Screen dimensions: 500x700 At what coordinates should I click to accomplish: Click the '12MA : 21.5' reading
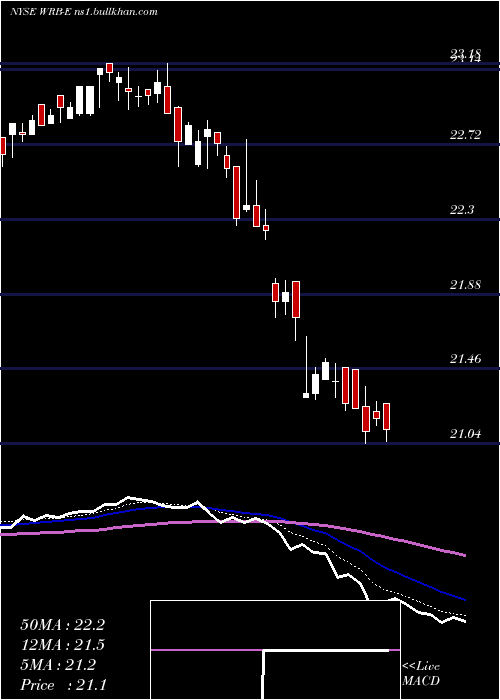(62, 645)
